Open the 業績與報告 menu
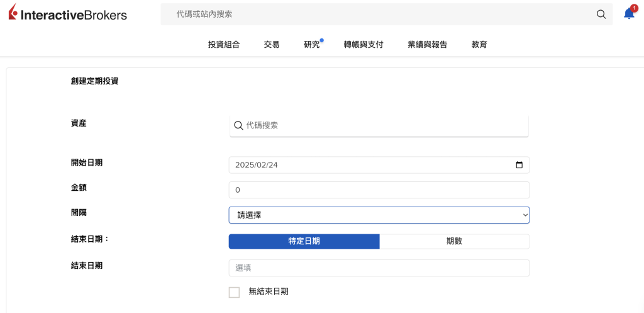Viewport: 644px width, 313px height. (x=427, y=45)
